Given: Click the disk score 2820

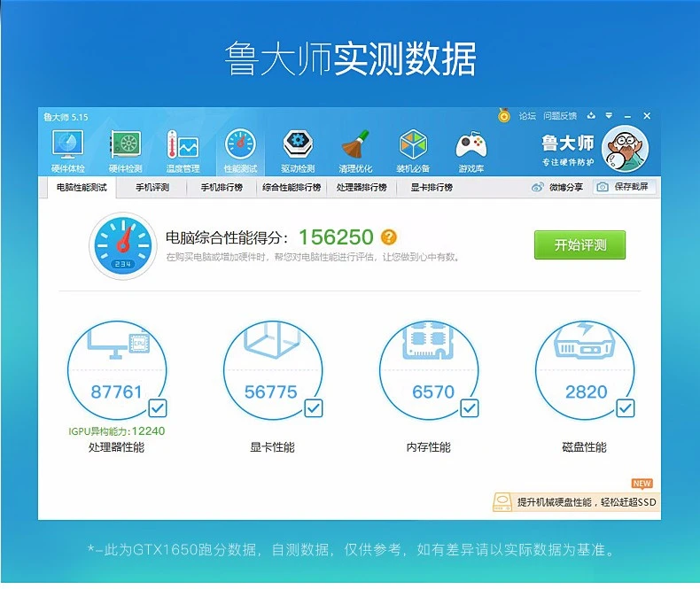Looking at the screenshot, I should [587, 391].
